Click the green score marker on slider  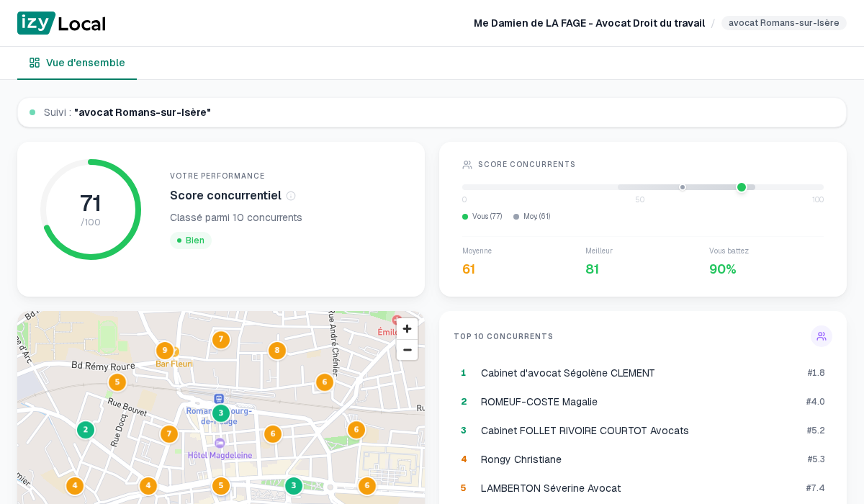tap(742, 187)
